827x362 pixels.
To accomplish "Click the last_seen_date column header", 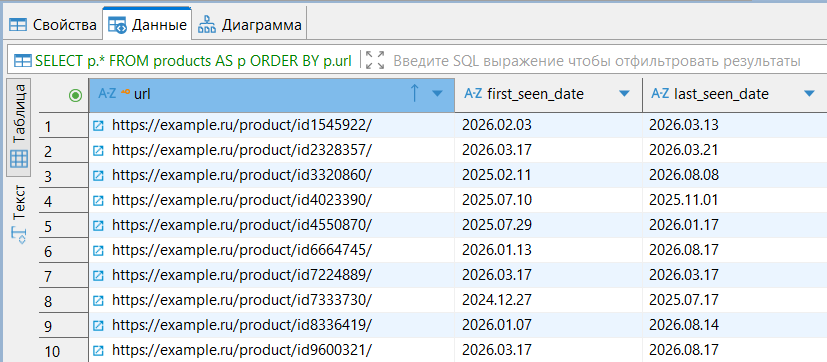I will (x=735, y=95).
